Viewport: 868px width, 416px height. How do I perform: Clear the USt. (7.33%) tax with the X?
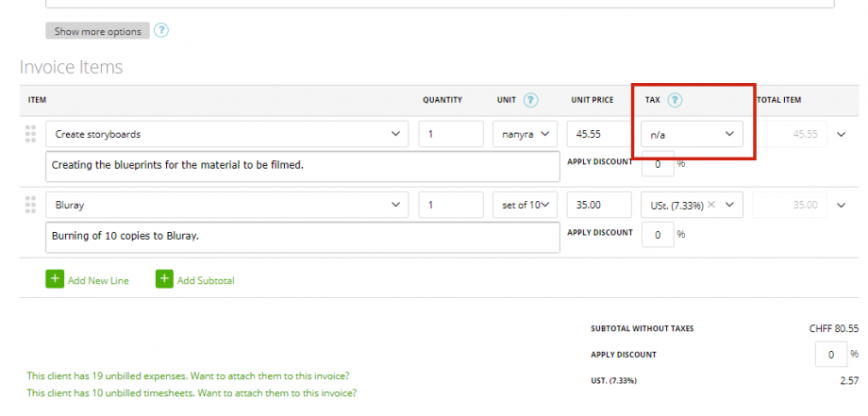[x=711, y=204]
